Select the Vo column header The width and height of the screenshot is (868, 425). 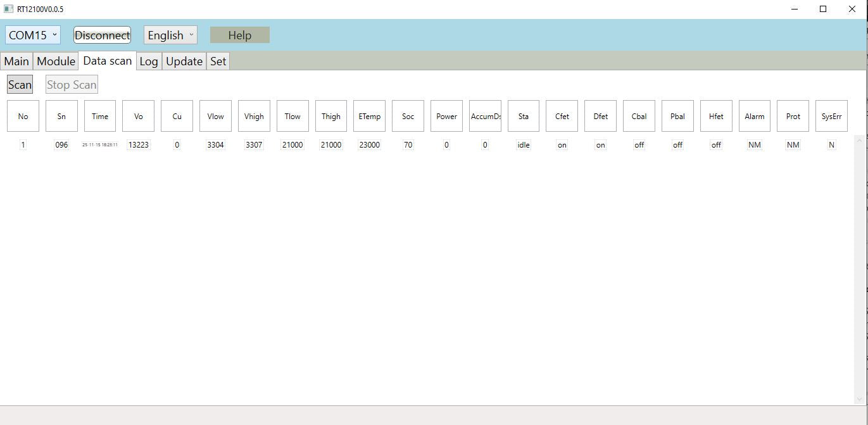click(139, 117)
